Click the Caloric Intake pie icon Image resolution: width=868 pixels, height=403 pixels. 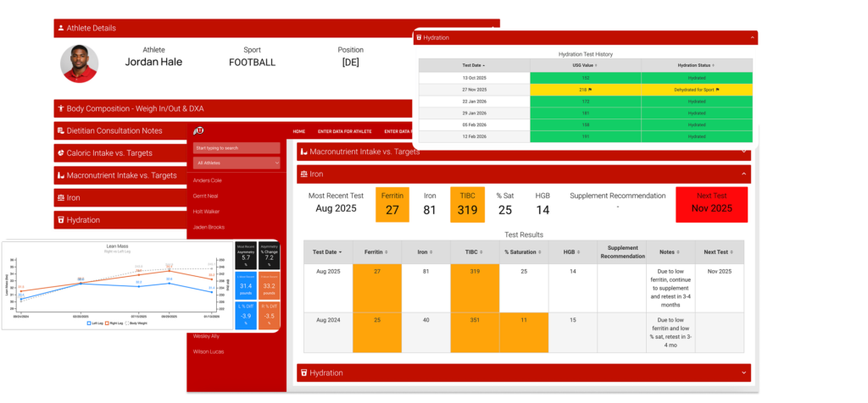pyautogui.click(x=60, y=153)
